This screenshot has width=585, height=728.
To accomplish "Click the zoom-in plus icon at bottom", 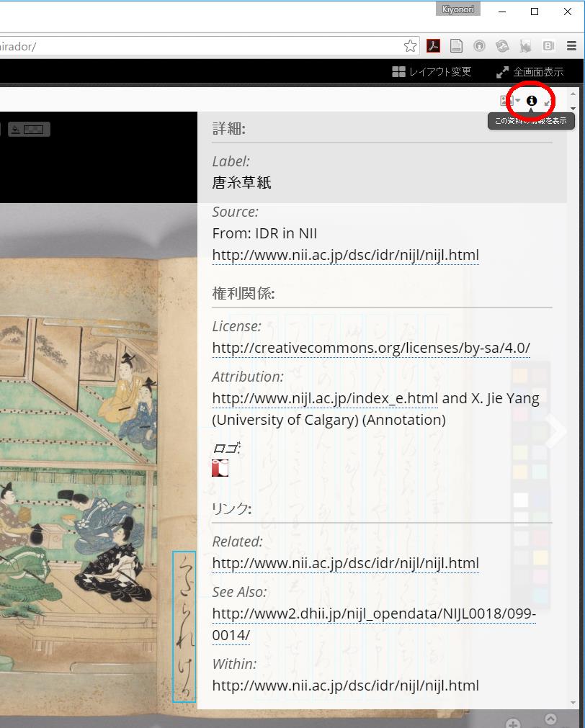I will pos(513,724).
